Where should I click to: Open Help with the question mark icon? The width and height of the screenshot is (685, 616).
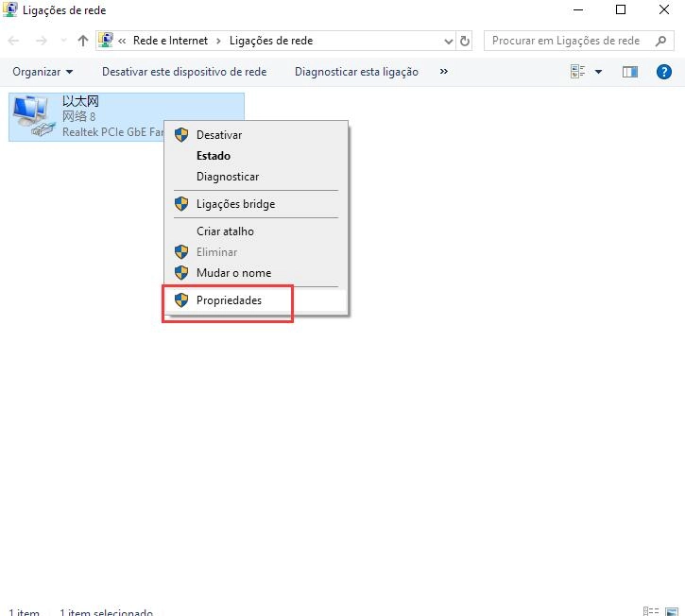(663, 72)
